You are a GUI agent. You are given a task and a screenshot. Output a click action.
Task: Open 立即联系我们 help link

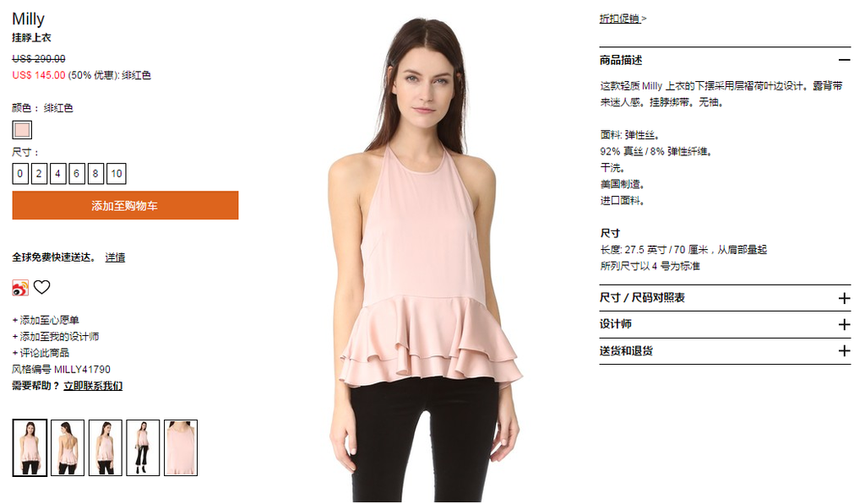[93, 386]
